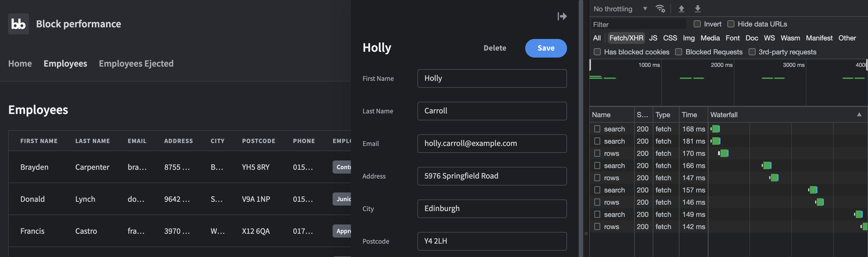Screen dimensions: 868x257
Task: Open network conditions wifi-gear icon
Action: [x=660, y=9]
